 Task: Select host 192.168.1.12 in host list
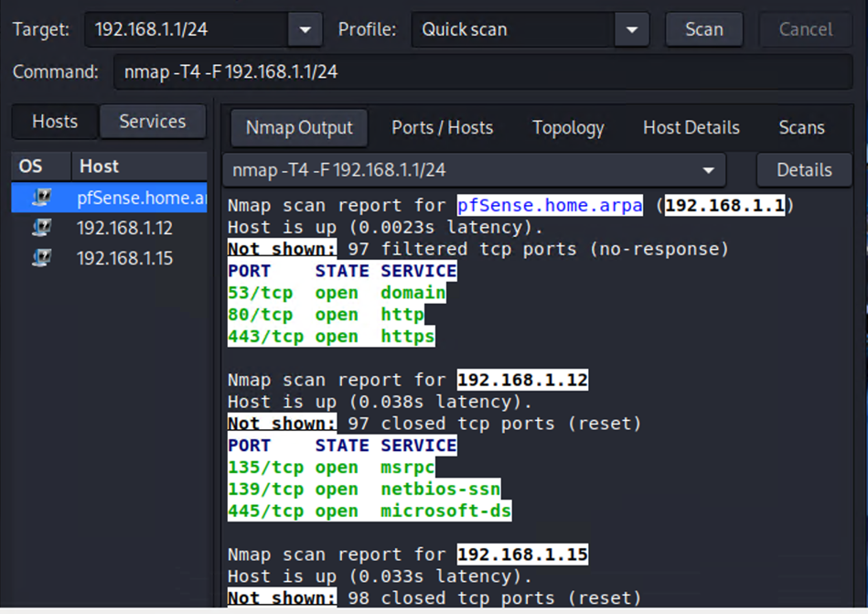[109, 228]
